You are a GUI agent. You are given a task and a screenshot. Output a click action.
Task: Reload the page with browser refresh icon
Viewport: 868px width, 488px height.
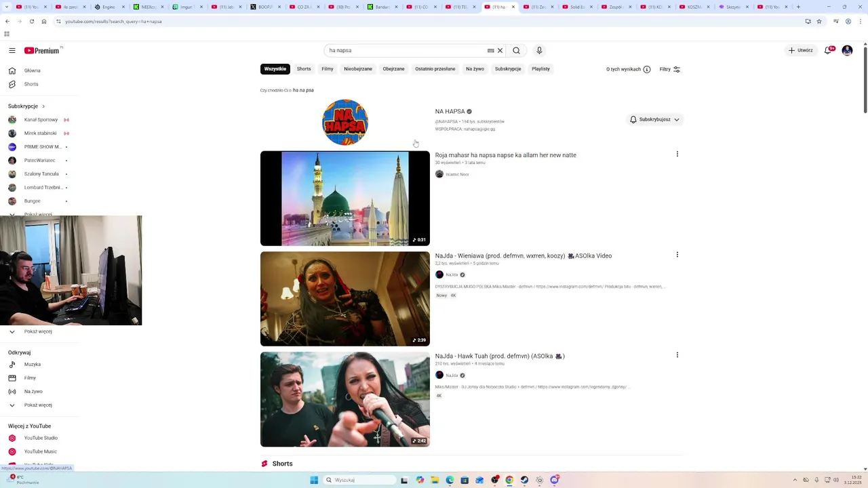pyautogui.click(x=31, y=22)
